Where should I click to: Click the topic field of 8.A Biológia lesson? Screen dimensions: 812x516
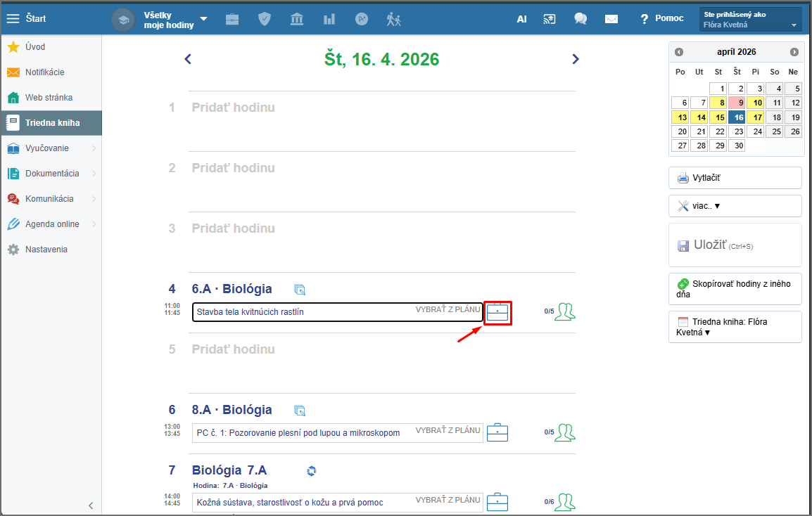303,433
